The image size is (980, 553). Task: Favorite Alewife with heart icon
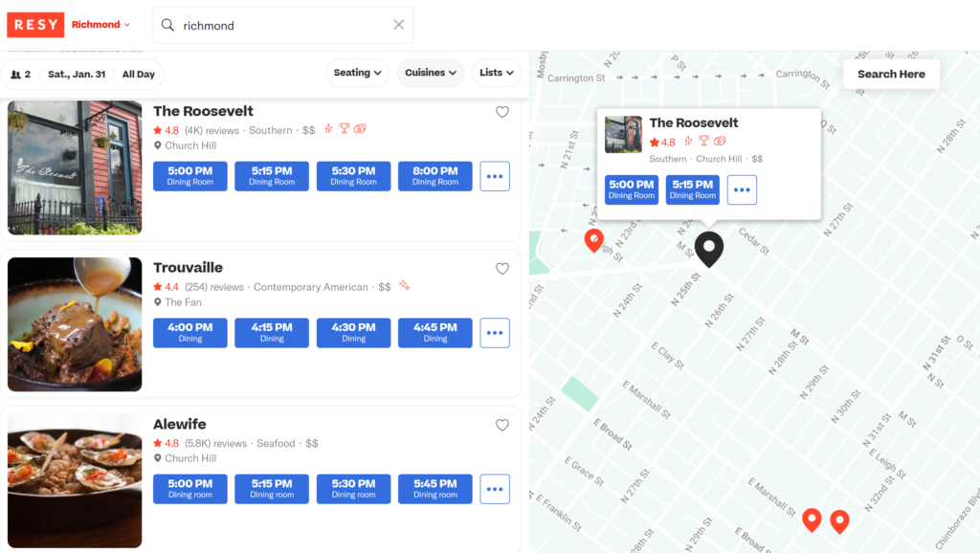pos(502,426)
